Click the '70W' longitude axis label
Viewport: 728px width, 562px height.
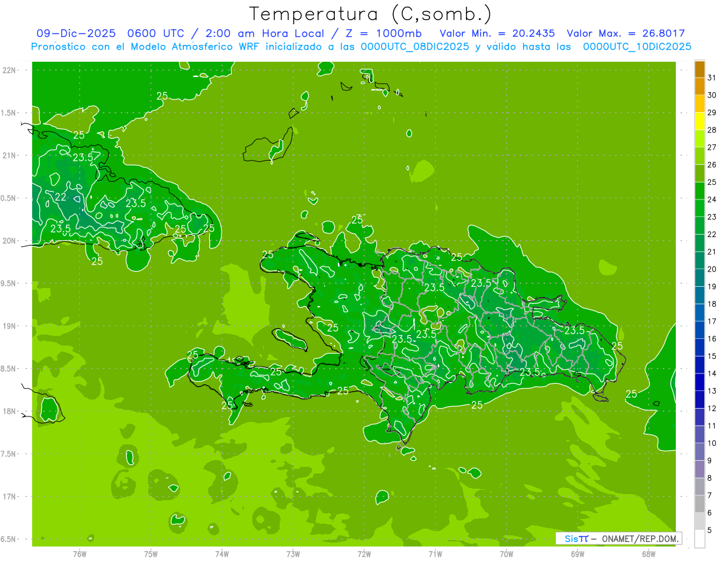507,554
